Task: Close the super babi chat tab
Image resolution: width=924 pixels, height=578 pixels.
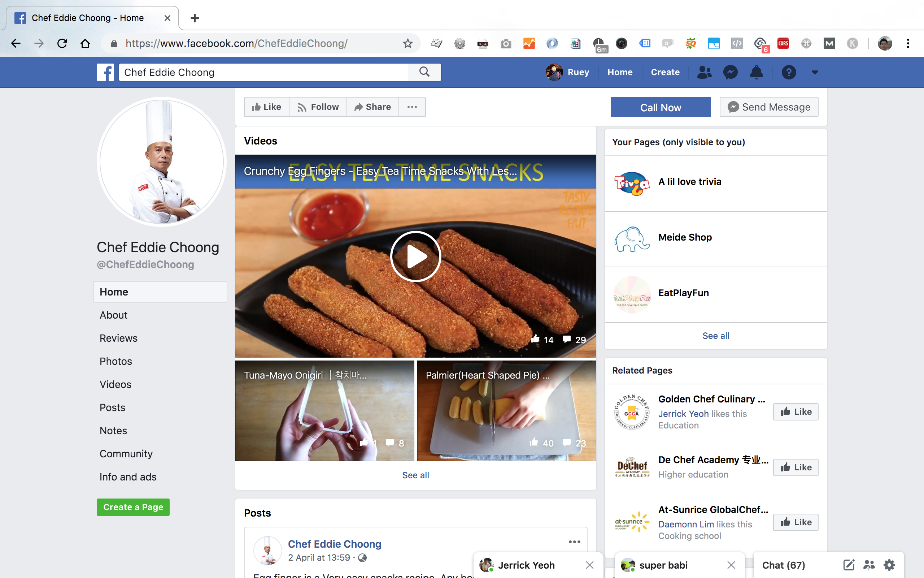Action: click(731, 565)
